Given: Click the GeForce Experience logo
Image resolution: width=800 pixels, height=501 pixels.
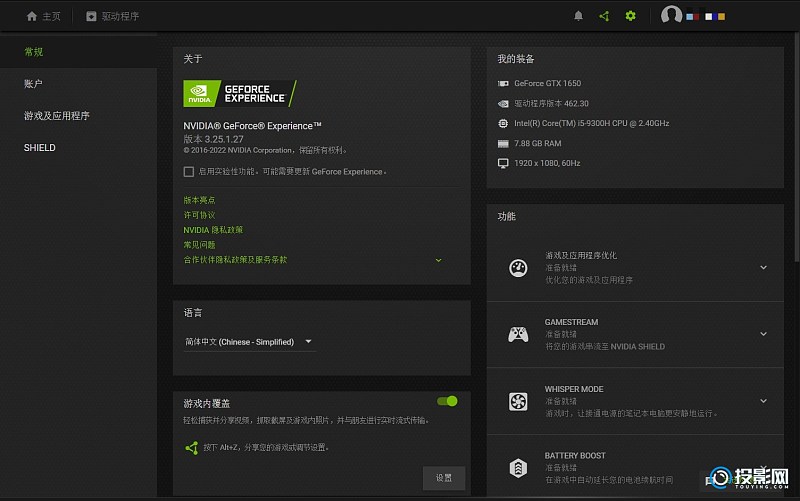Looking at the screenshot, I should [x=239, y=93].
